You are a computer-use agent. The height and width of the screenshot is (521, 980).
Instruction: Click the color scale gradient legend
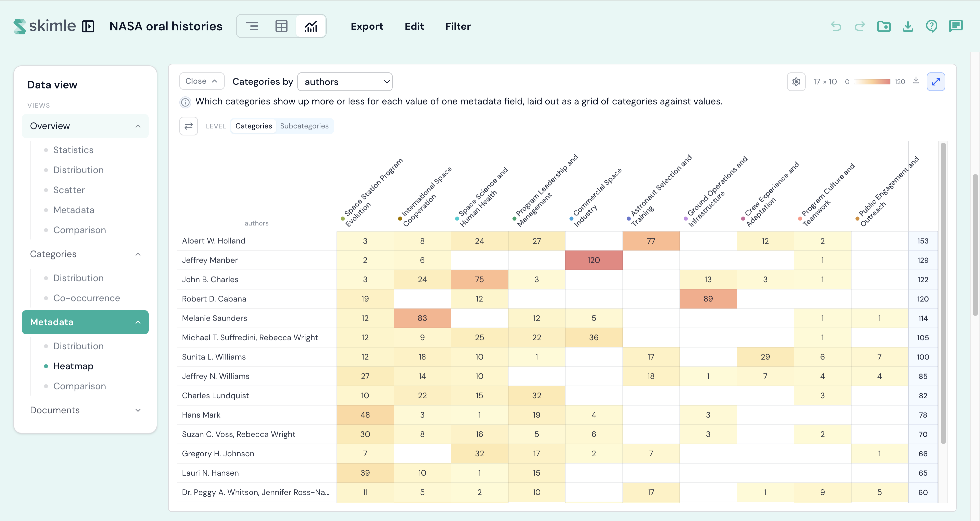[872, 81]
